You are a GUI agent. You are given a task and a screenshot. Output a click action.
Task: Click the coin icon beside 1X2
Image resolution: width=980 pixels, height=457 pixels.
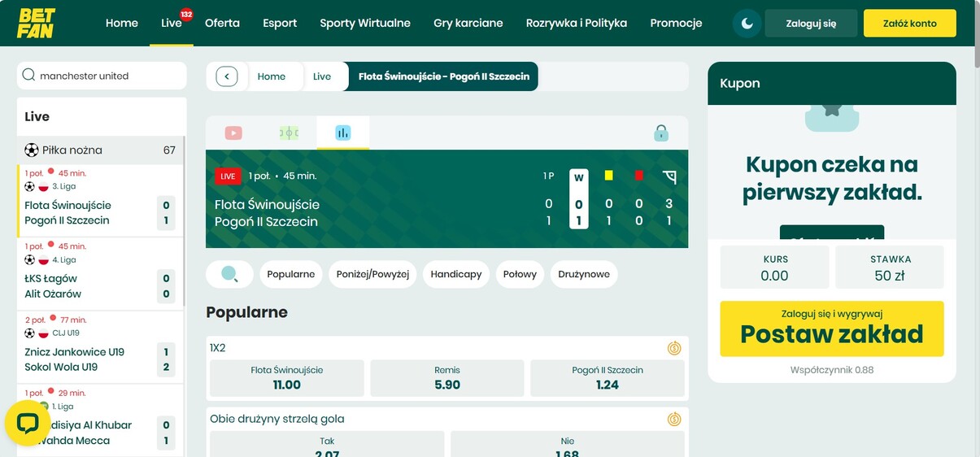[674, 348]
